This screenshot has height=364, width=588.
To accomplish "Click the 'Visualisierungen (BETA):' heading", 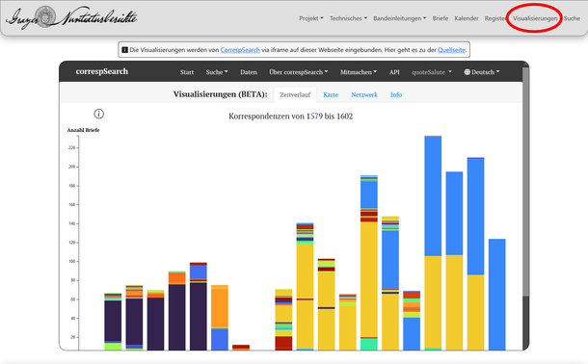I will tap(220, 94).
